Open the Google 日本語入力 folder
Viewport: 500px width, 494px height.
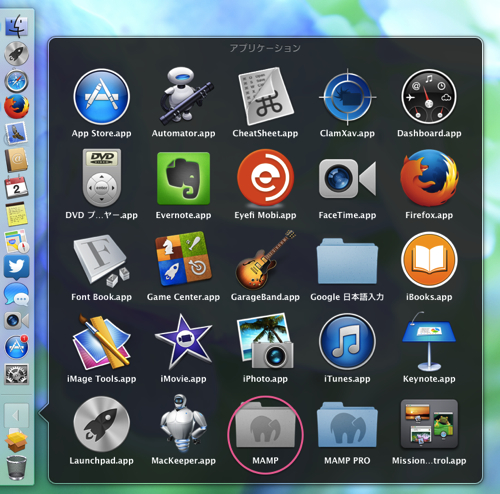(x=347, y=261)
